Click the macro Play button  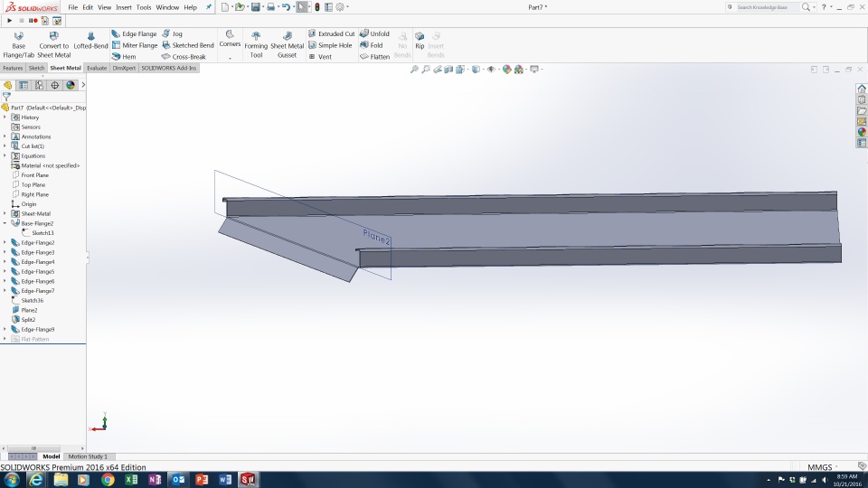(x=9, y=21)
